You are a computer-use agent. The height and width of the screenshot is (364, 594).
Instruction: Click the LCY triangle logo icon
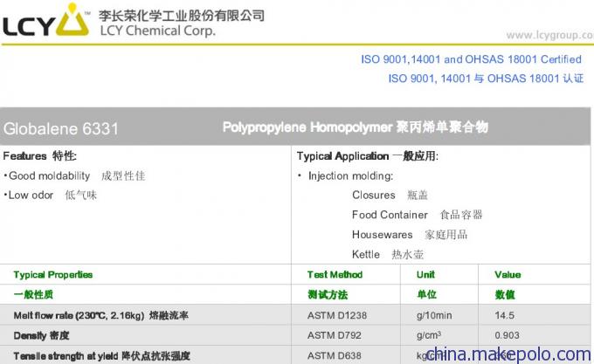click(73, 20)
